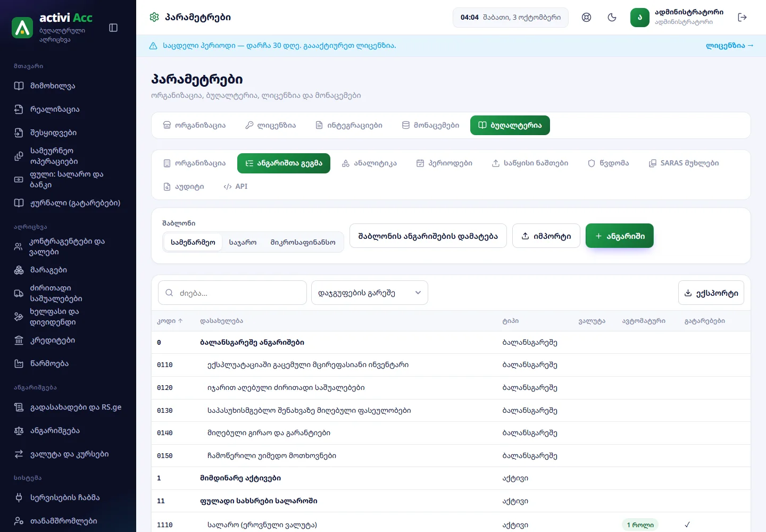This screenshot has height=532, width=766.
Task: Select the მიკროსაფინანსო template option
Action: (x=303, y=242)
